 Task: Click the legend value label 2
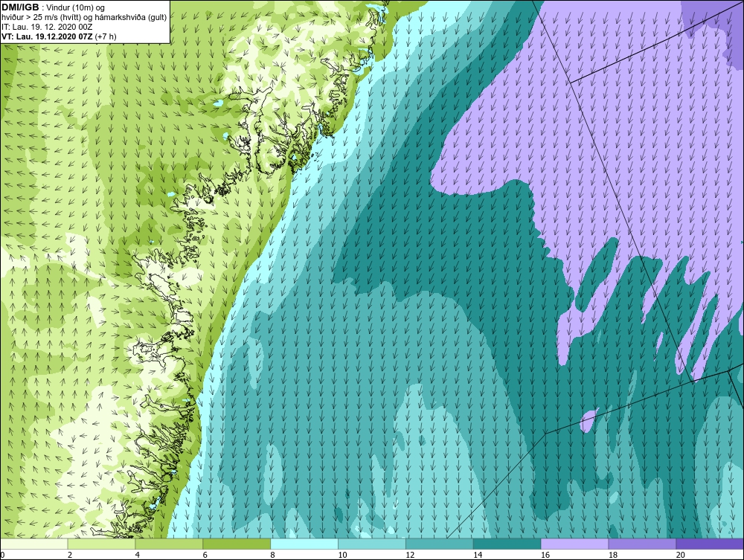70,555
